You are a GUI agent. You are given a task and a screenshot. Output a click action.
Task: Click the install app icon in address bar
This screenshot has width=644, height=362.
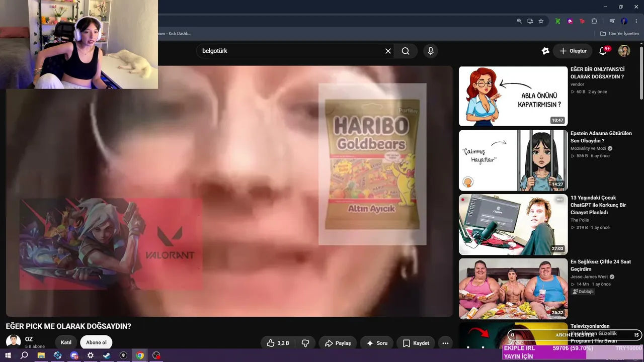(x=530, y=21)
